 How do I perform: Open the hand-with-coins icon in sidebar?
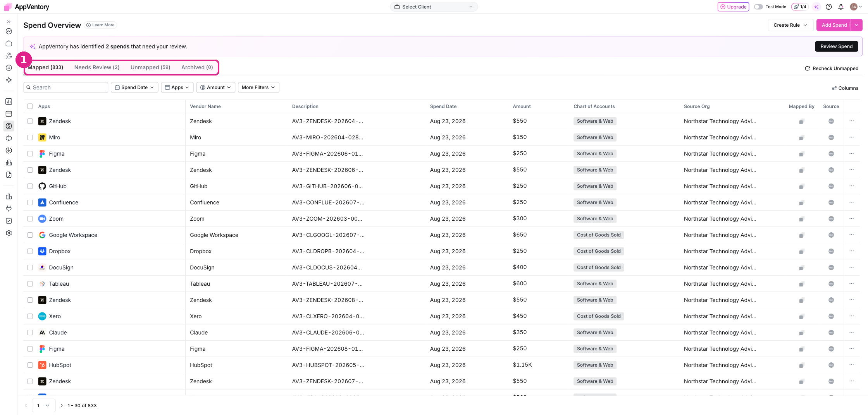[x=9, y=56]
